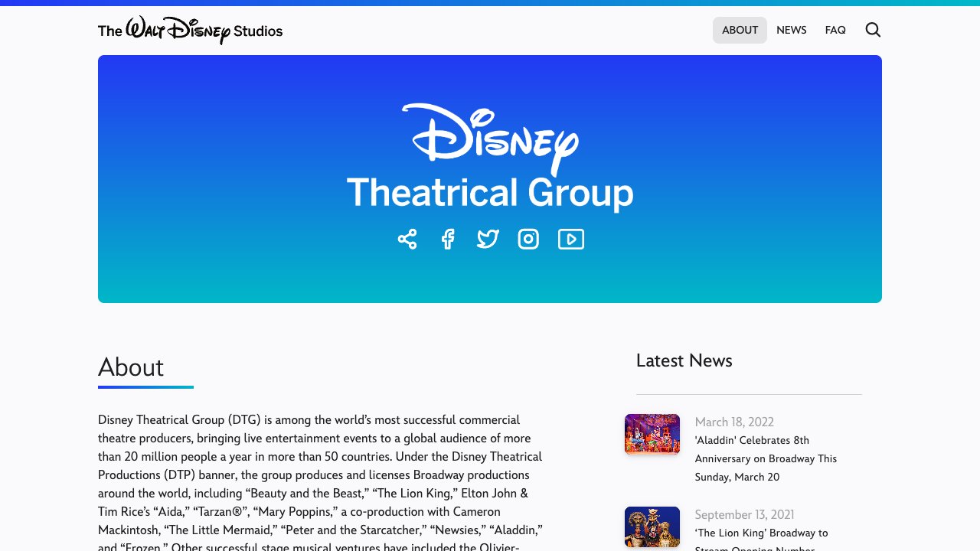The width and height of the screenshot is (980, 551).
Task: Read 'Aladdin' Celebrates 8th Anniversary headline
Action: click(766, 458)
